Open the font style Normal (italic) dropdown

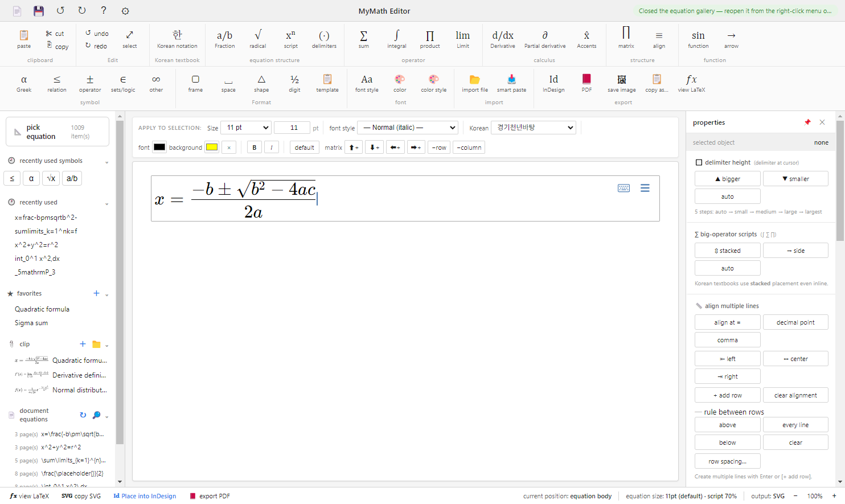point(408,128)
